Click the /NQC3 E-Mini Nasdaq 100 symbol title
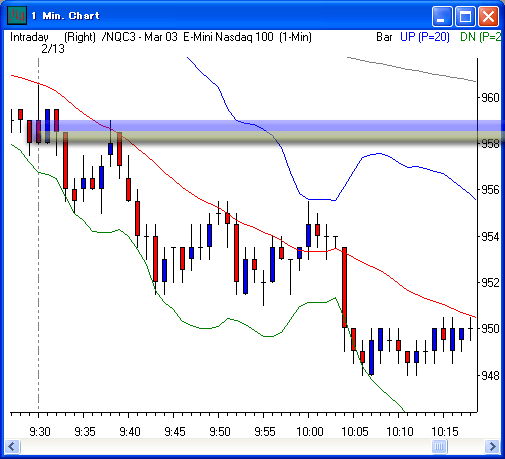Image resolution: width=505 pixels, height=459 pixels. [207, 37]
